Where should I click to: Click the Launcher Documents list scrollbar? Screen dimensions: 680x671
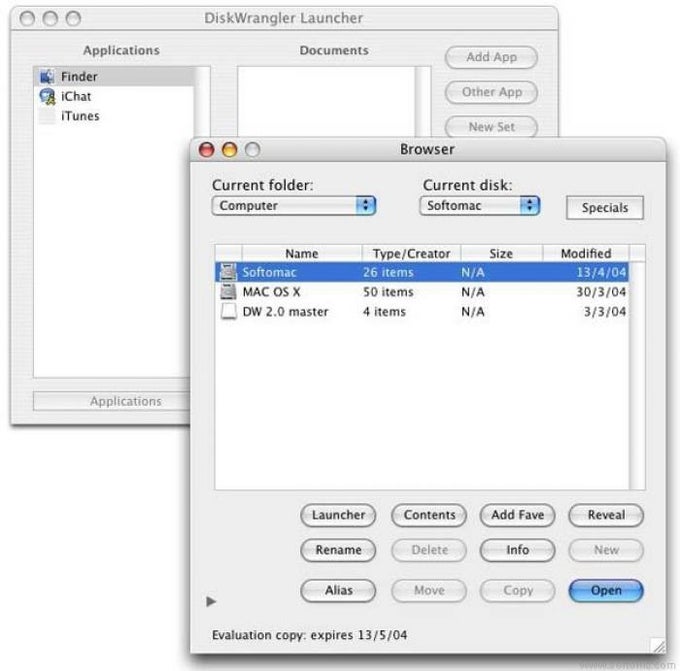point(423,102)
